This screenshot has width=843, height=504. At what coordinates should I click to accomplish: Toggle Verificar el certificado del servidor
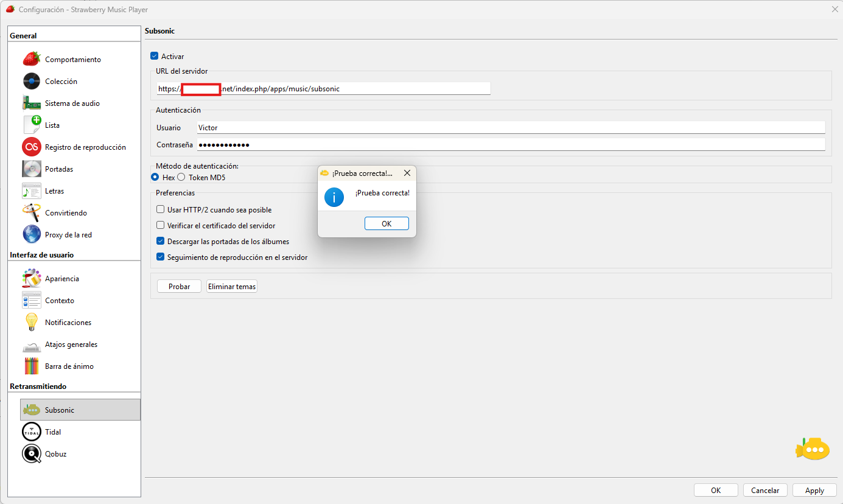tap(161, 226)
